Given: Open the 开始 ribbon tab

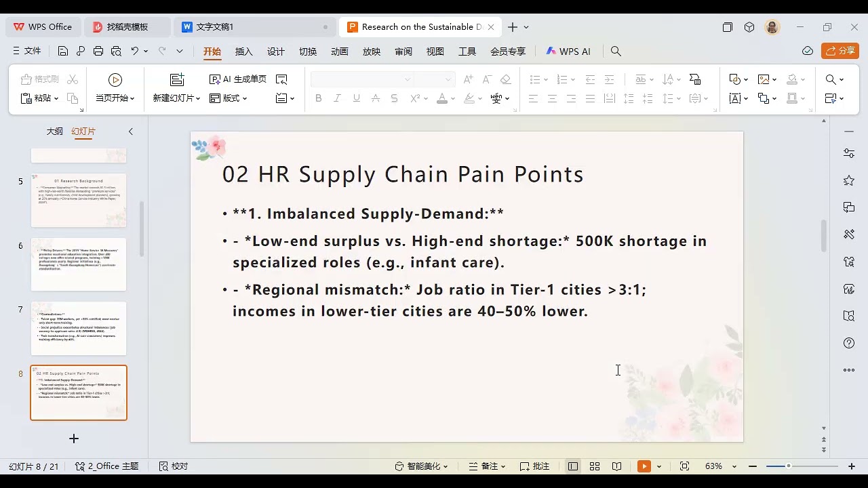Looking at the screenshot, I should click(x=212, y=52).
